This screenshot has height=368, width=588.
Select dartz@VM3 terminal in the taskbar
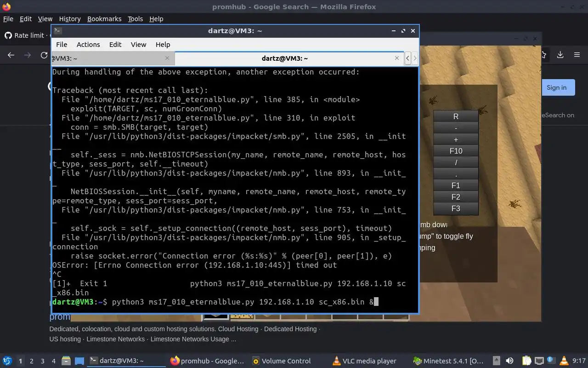(x=126, y=361)
